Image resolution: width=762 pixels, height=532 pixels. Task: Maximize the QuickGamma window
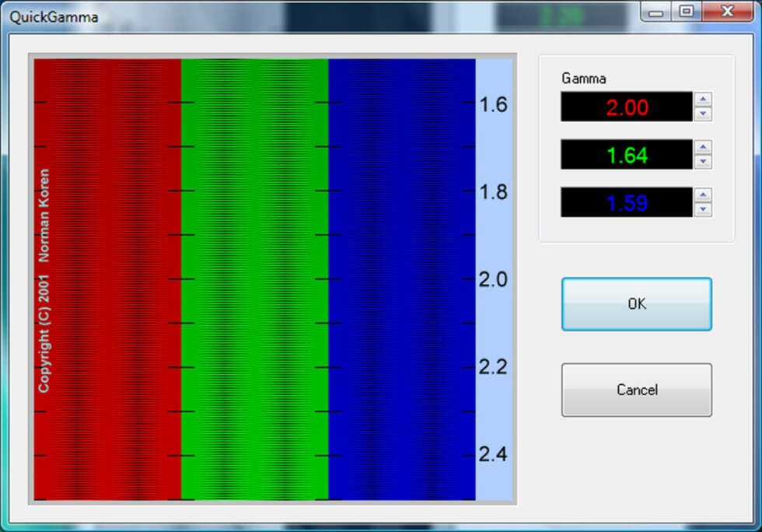tap(686, 11)
